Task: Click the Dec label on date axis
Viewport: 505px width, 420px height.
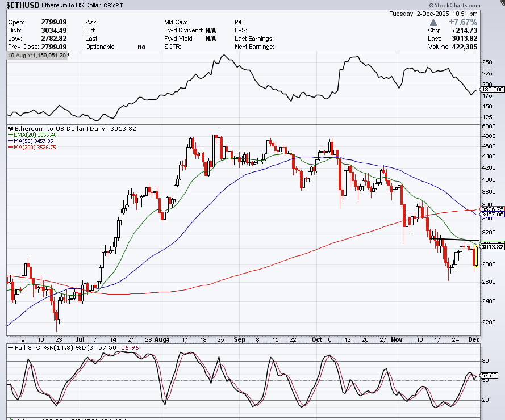Action: 474,339
